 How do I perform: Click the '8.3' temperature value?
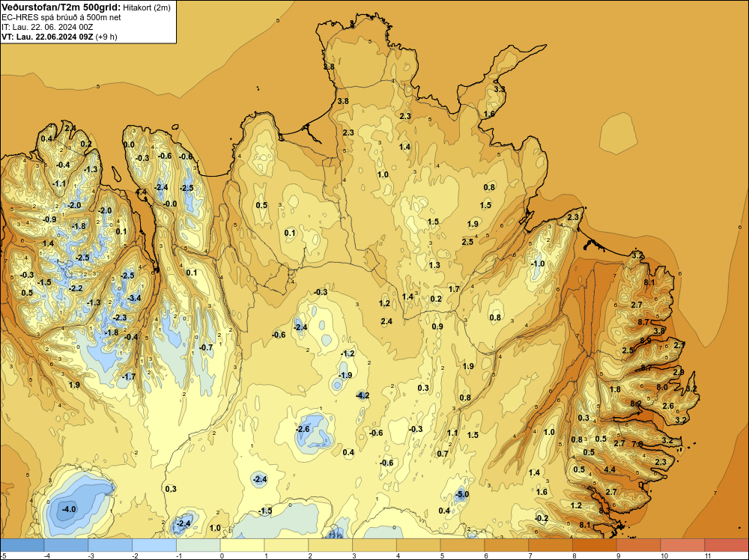[604, 511]
